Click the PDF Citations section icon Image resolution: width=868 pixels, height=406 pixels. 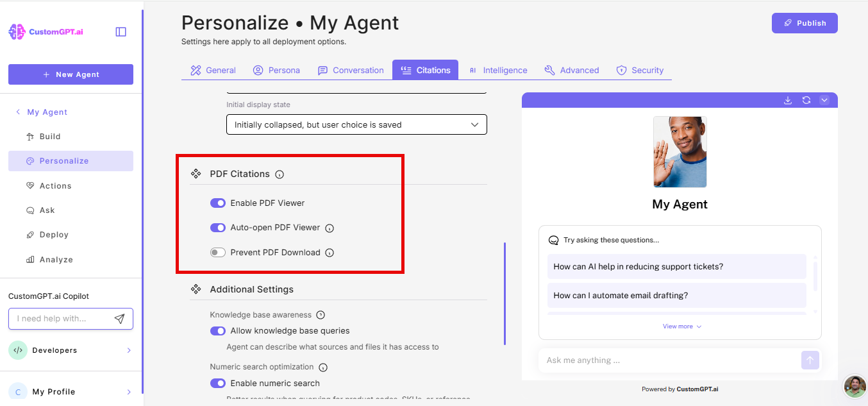pos(196,174)
